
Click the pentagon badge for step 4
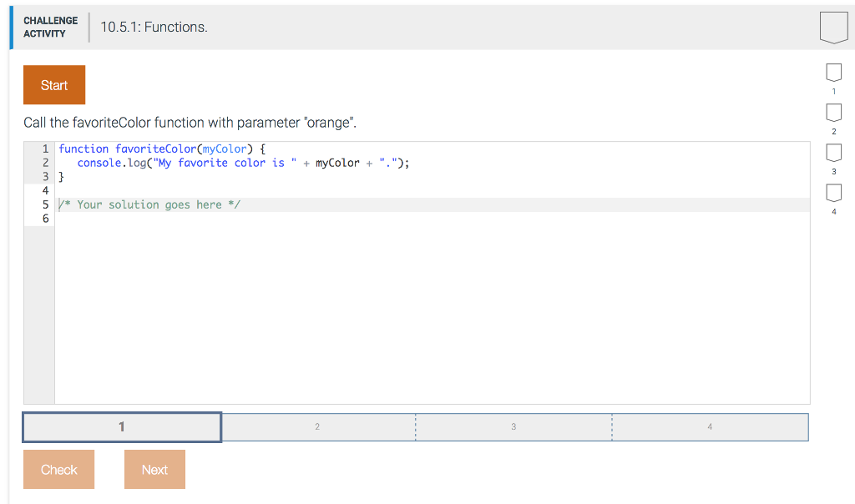[832, 194]
